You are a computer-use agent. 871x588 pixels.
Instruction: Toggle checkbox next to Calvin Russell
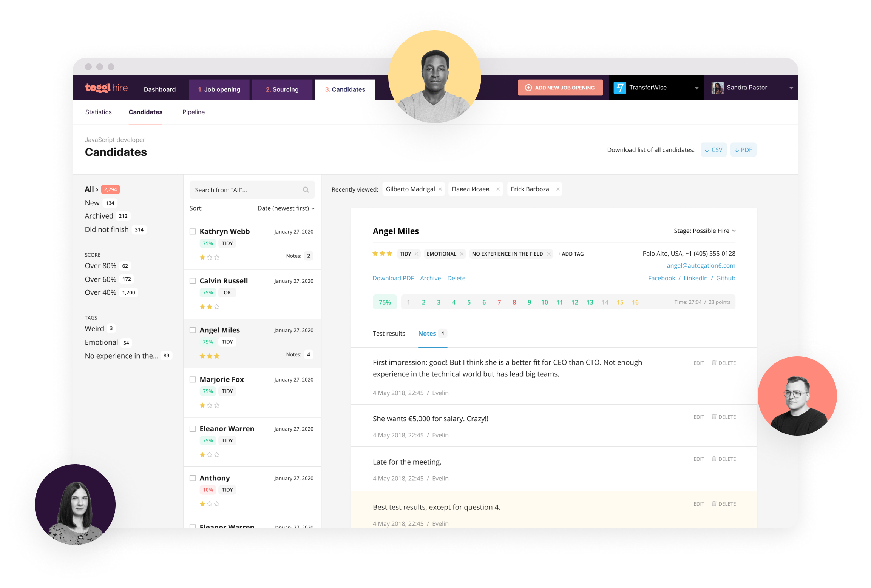tap(192, 280)
